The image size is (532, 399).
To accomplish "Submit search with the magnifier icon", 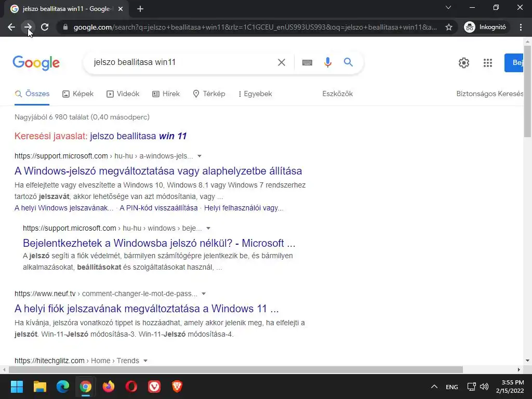I will (348, 62).
